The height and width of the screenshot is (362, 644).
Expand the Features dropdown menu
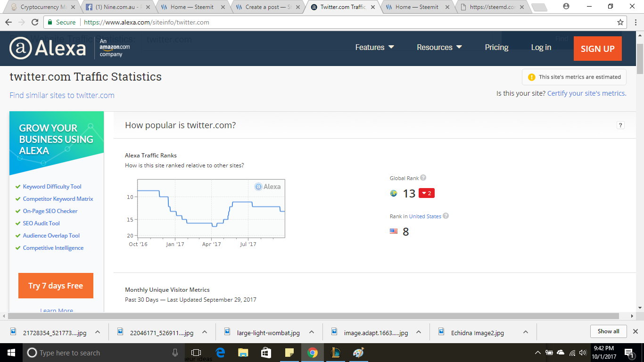coord(374,47)
